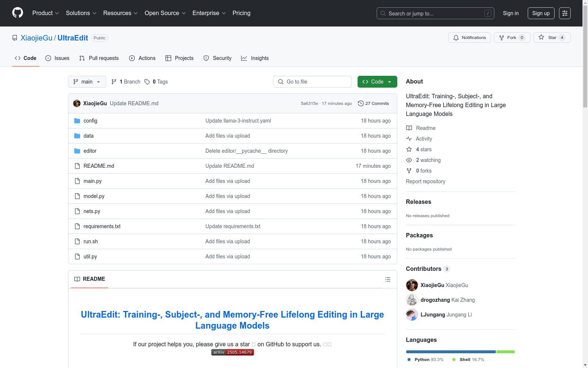The image size is (588, 368).
Task: Expand the Product menu
Action: [46, 13]
